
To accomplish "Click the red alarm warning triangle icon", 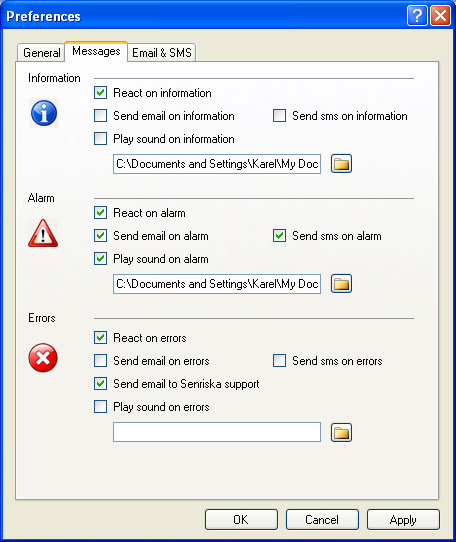I will coord(43,233).
